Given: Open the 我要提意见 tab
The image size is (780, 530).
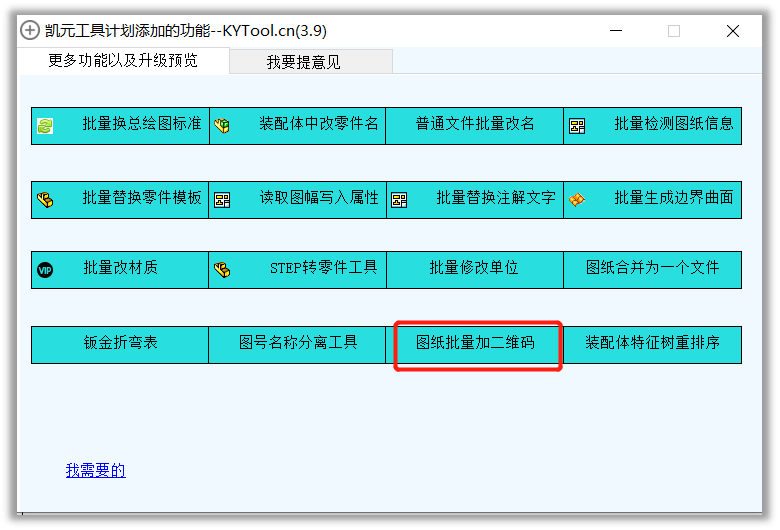Looking at the screenshot, I should pyautogui.click(x=311, y=62).
